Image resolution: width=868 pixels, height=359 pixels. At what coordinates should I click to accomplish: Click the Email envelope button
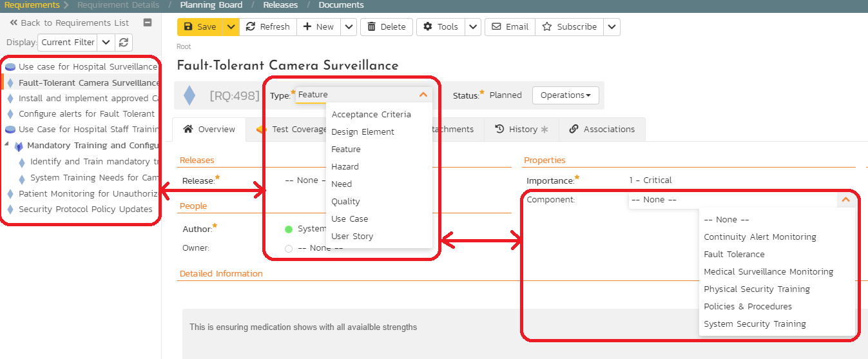tap(510, 26)
